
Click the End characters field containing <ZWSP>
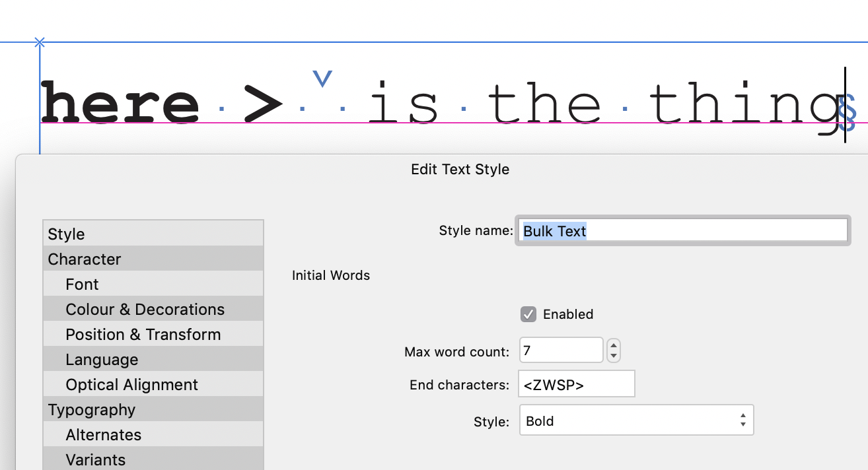tap(575, 384)
